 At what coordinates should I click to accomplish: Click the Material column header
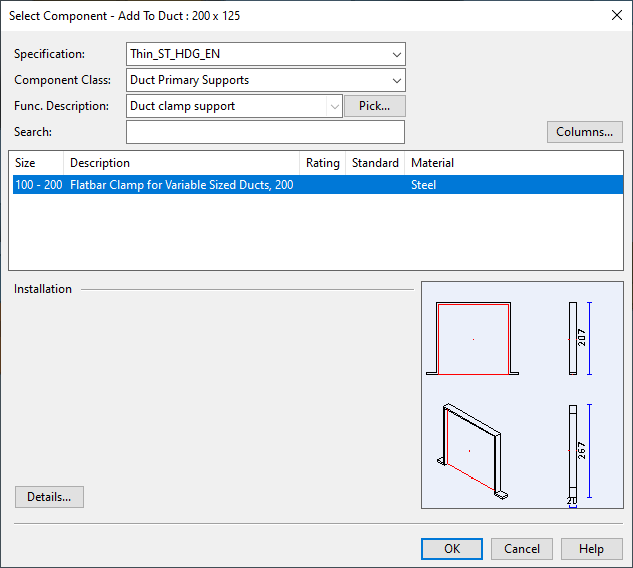tap(432, 163)
